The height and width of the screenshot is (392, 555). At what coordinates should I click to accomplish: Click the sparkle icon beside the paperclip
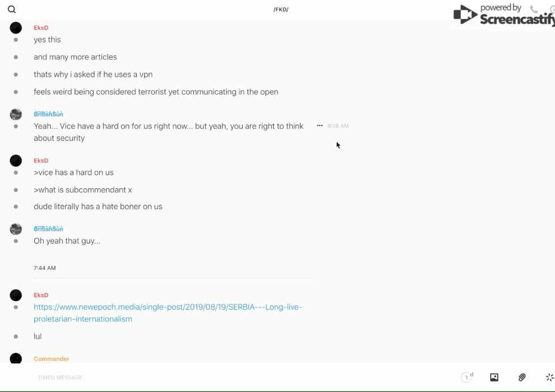(549, 377)
